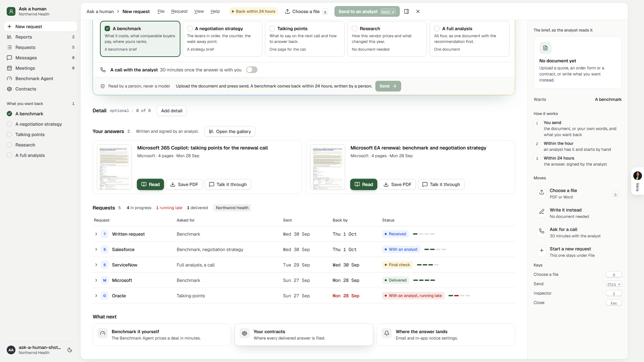The height and width of the screenshot is (362, 644).
Task: Launch the Benchmark Agent
Action: tap(40, 78)
